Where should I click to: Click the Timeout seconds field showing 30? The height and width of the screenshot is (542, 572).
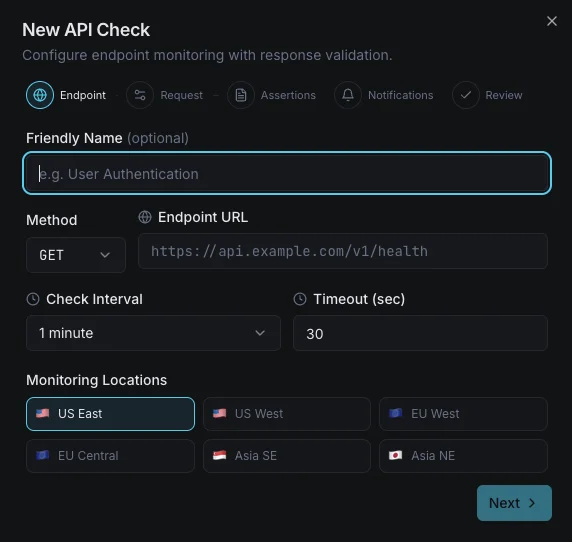click(420, 333)
